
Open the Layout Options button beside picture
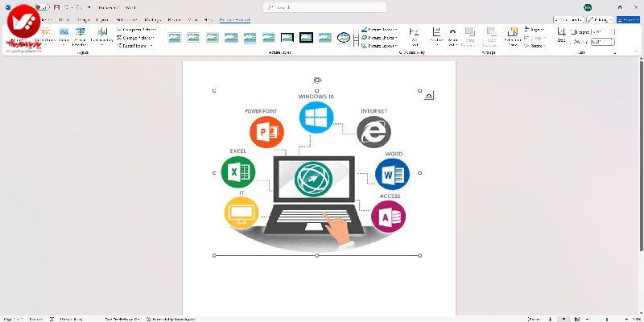[x=429, y=95]
